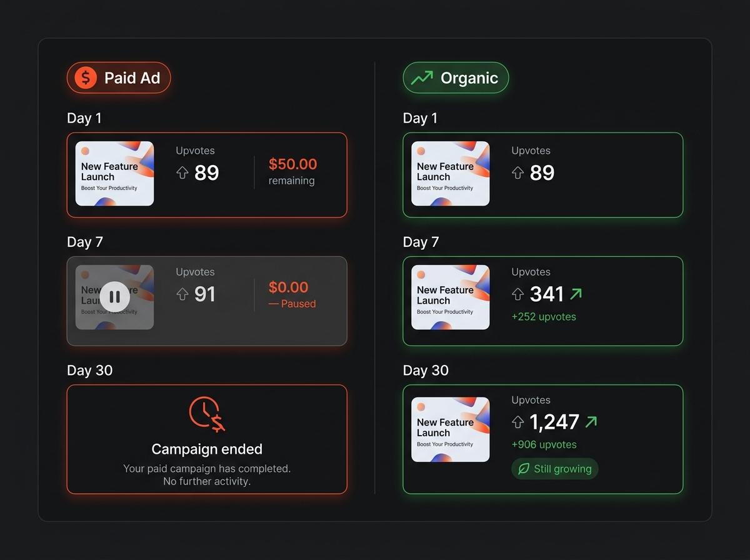Click the leaf icon in Still growing badge
This screenshot has height=560, width=750.
[524, 469]
